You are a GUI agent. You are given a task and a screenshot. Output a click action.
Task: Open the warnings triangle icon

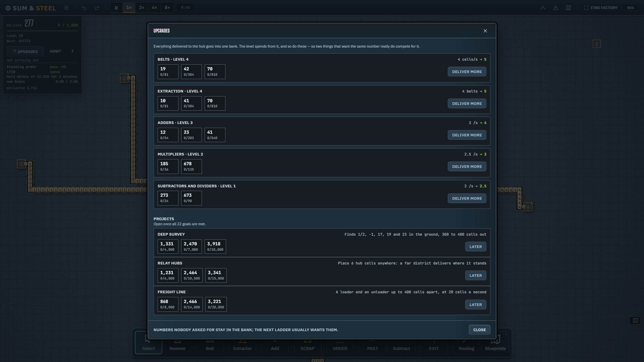556,8
